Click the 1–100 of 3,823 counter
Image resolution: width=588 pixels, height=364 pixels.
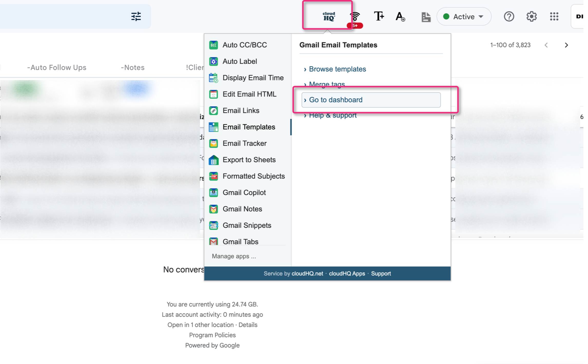click(x=510, y=45)
